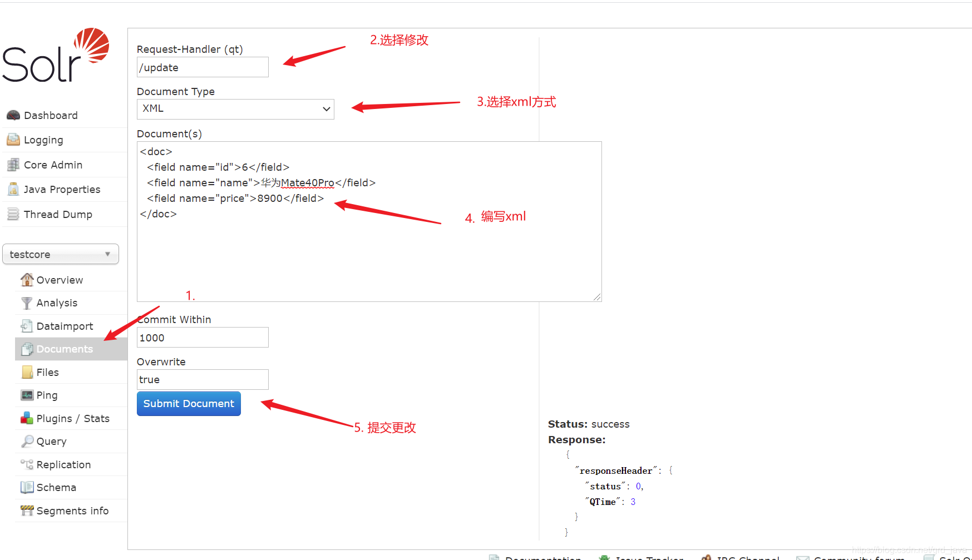972x560 pixels.
Task: Open the Query page link
Action: [x=51, y=441]
